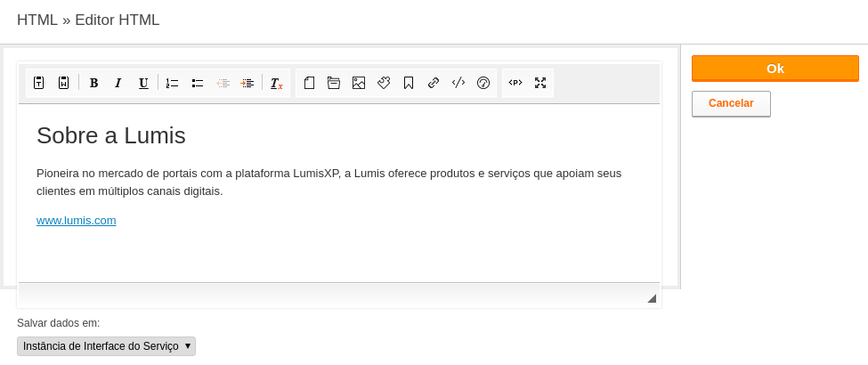Toggle show blocks <P> icon
868x365 pixels.
coord(515,83)
